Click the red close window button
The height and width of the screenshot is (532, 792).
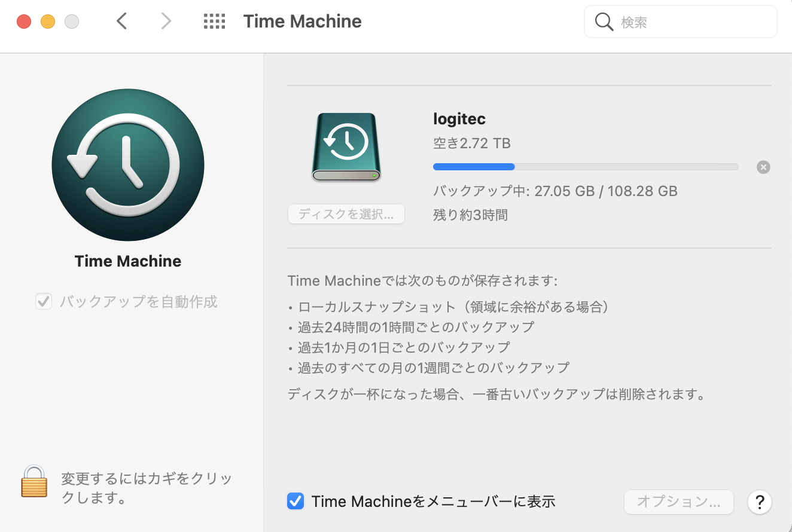pos(24,22)
